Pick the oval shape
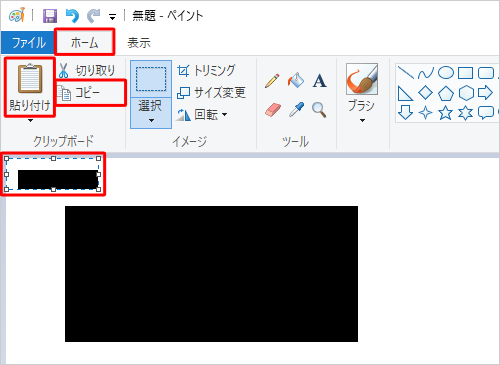Image resolution: width=500 pixels, height=365 pixels. click(446, 72)
